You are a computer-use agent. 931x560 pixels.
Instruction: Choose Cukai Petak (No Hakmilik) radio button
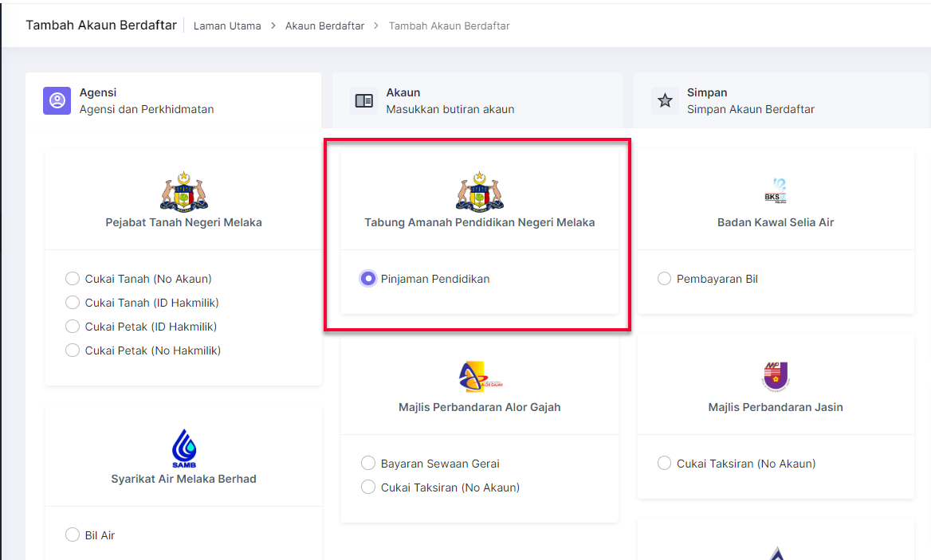(x=73, y=350)
